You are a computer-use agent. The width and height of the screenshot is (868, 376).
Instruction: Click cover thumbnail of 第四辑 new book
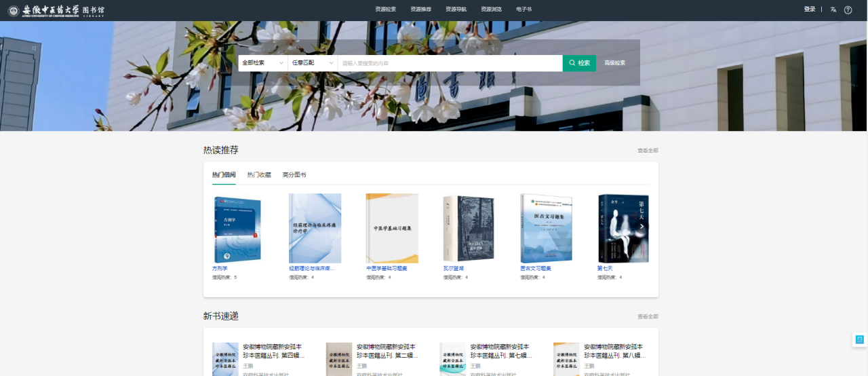[225, 359]
